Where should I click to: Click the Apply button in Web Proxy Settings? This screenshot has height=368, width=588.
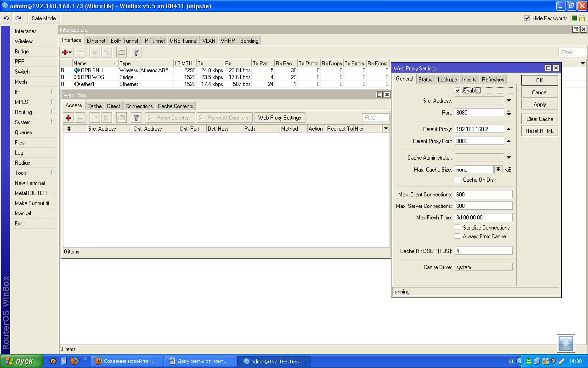click(x=539, y=104)
